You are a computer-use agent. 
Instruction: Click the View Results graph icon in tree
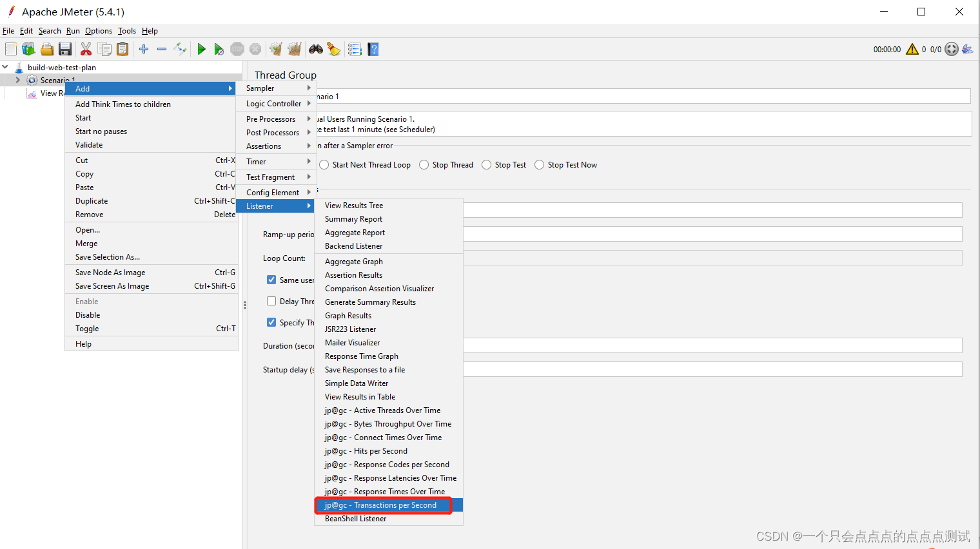tap(32, 93)
